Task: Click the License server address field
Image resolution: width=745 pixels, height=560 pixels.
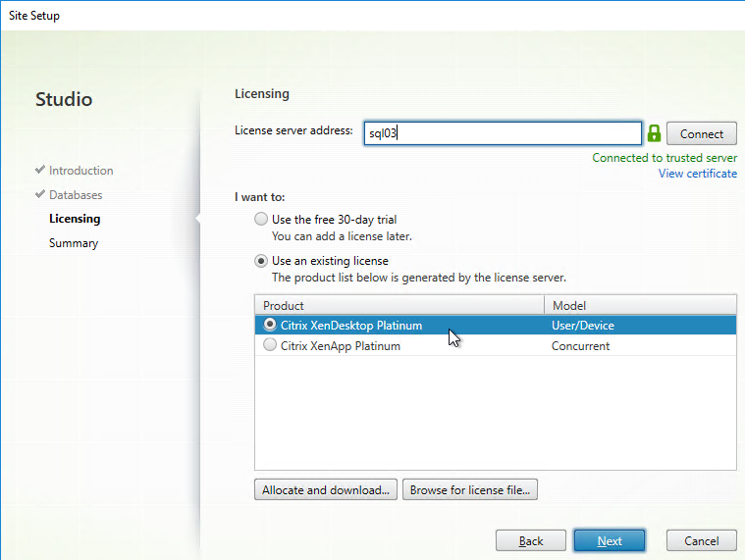Action: (503, 133)
